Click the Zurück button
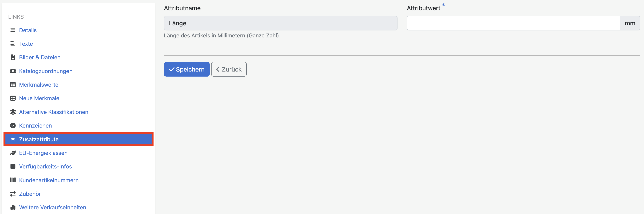The width and height of the screenshot is (644, 214). pos(229,69)
